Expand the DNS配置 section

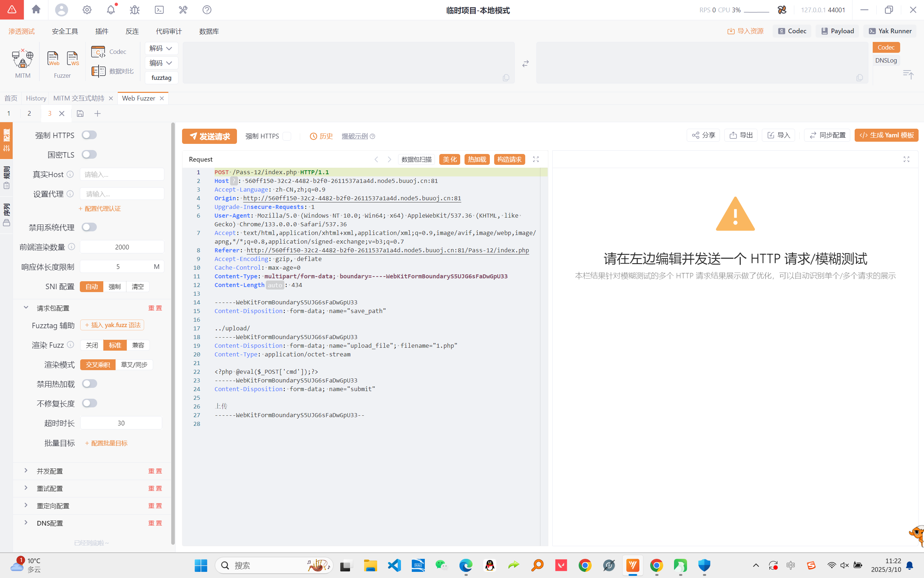49,523
